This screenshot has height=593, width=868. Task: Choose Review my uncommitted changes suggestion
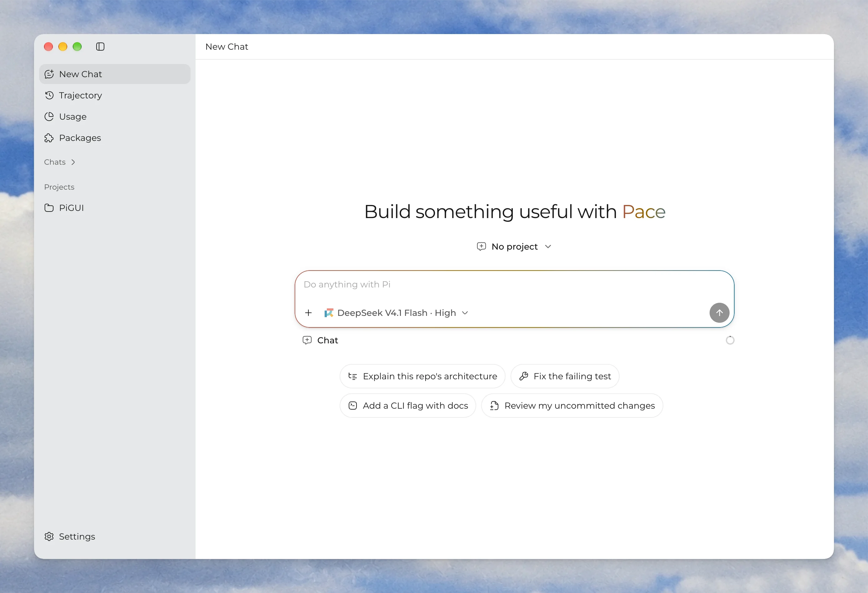(x=572, y=406)
